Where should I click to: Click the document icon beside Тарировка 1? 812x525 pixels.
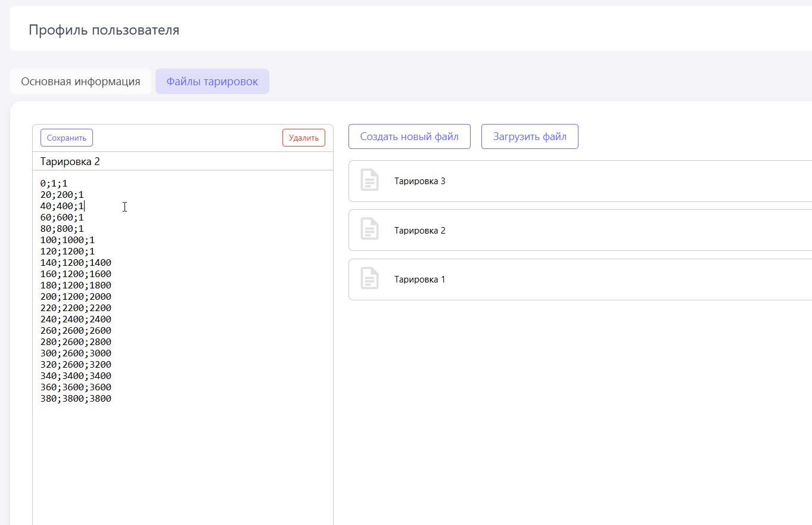369,279
